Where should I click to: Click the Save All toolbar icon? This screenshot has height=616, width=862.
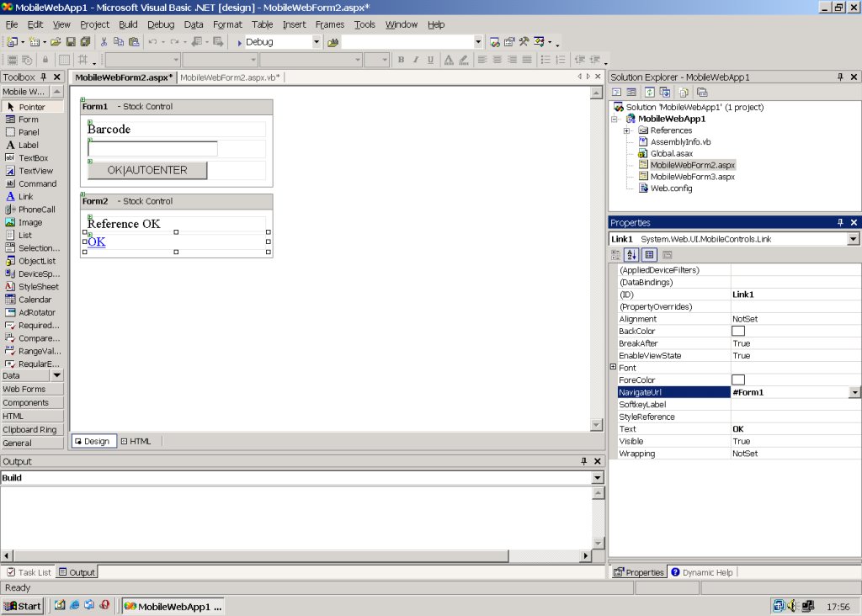tap(85, 42)
